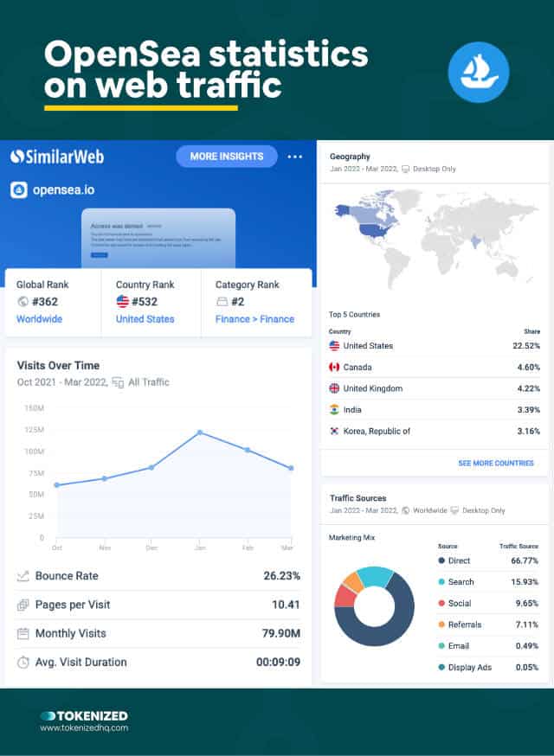Click the Top 5 Countries label
This screenshot has width=554, height=756.
click(354, 314)
